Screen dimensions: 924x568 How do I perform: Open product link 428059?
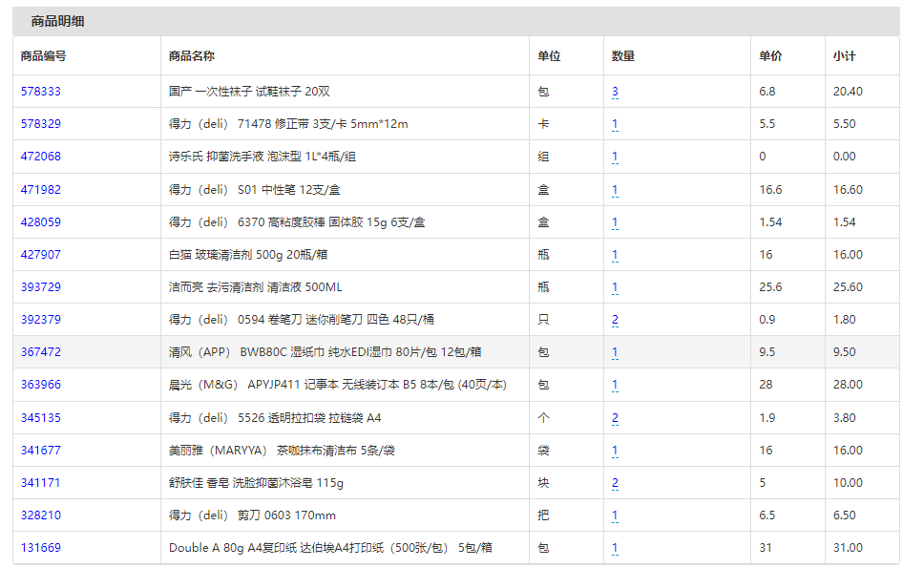coord(41,222)
